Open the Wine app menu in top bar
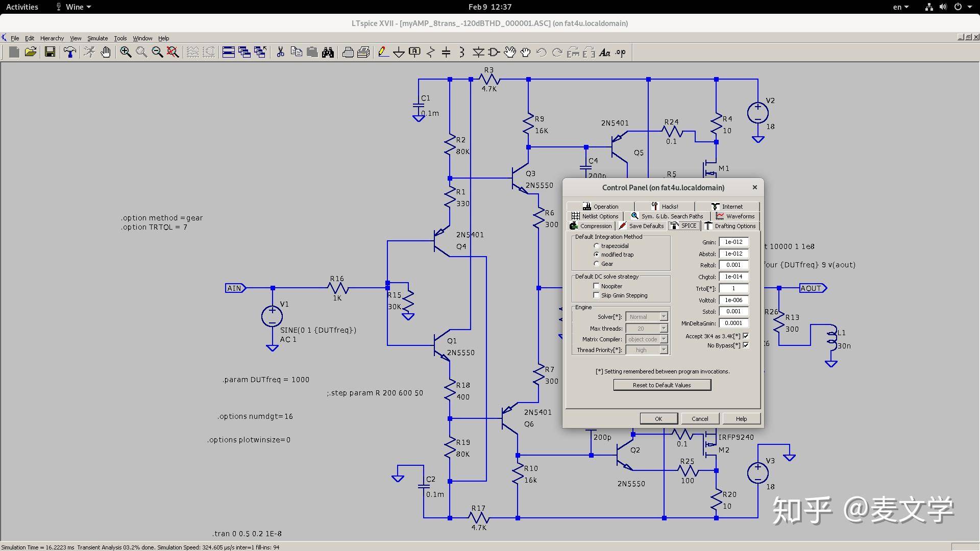 pos(73,7)
